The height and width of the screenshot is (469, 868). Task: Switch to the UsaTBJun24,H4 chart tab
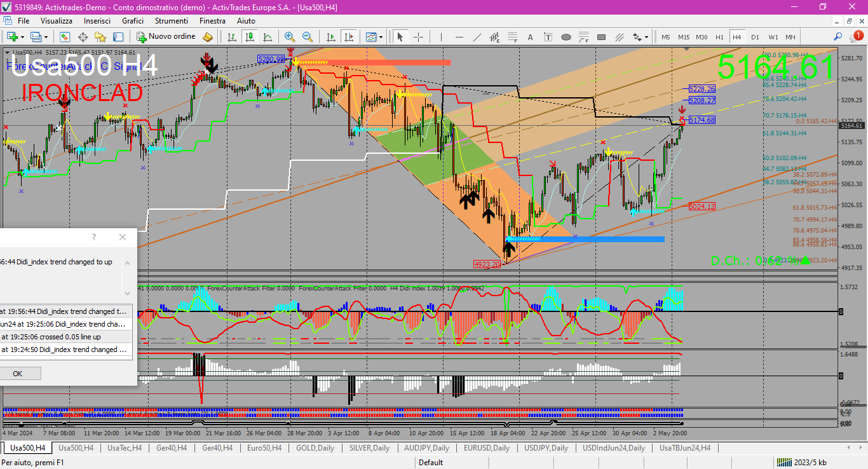tap(685, 448)
